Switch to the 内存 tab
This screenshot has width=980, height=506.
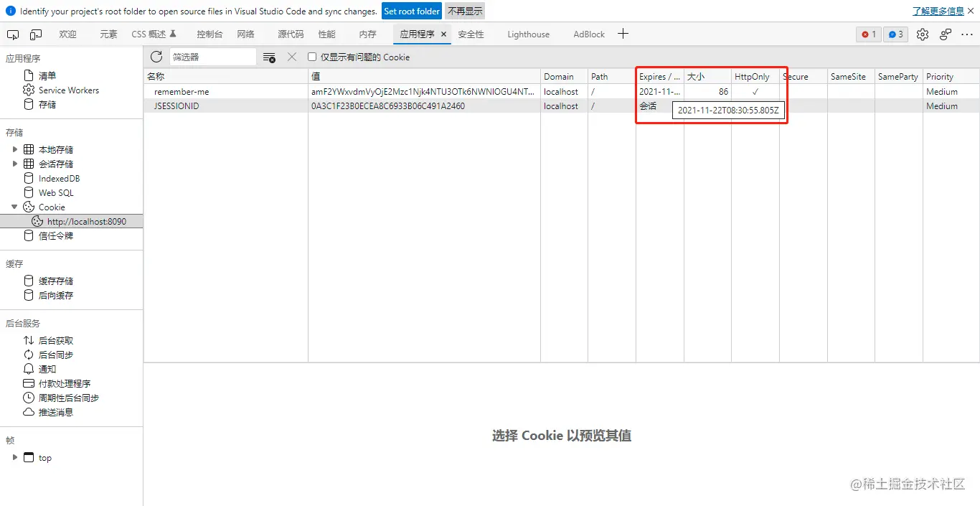click(x=367, y=34)
